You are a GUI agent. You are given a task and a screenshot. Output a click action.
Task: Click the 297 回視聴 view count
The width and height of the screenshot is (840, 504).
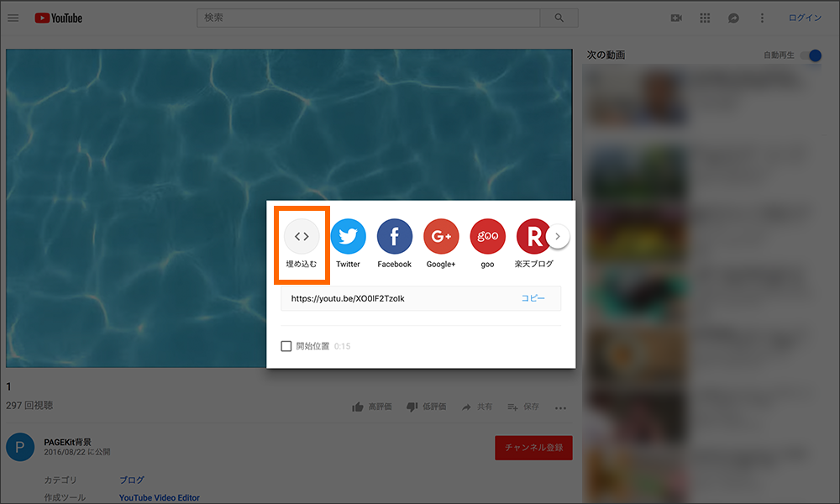pos(29,406)
